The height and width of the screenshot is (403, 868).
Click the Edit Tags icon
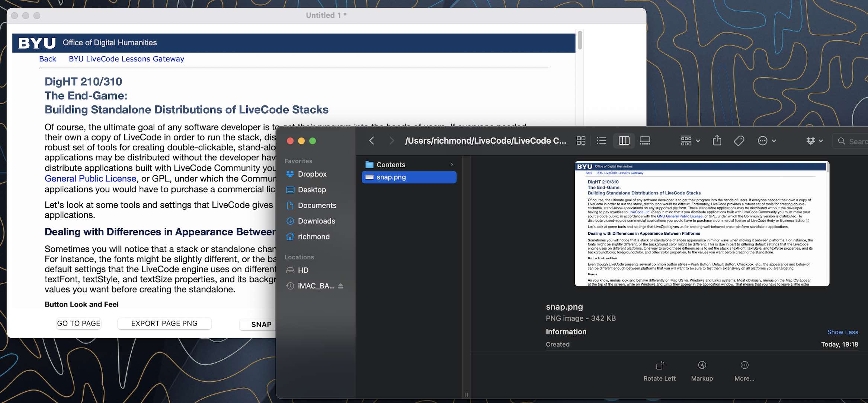(739, 141)
